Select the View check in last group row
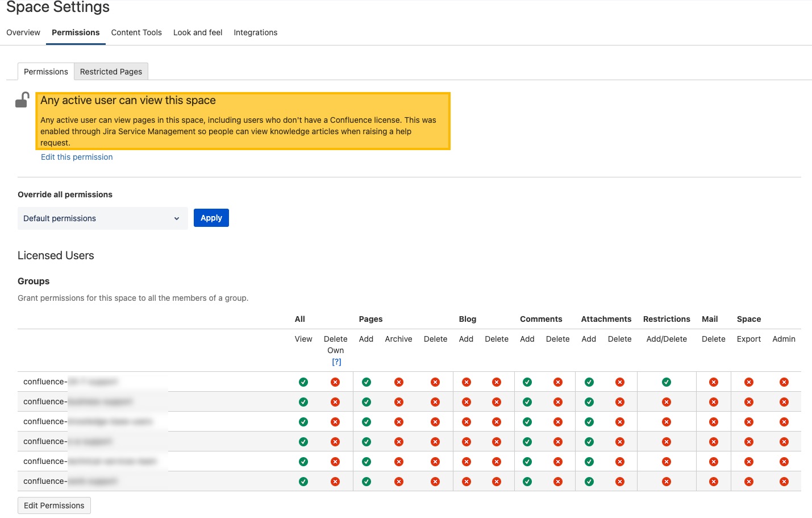812x518 pixels. click(x=303, y=482)
